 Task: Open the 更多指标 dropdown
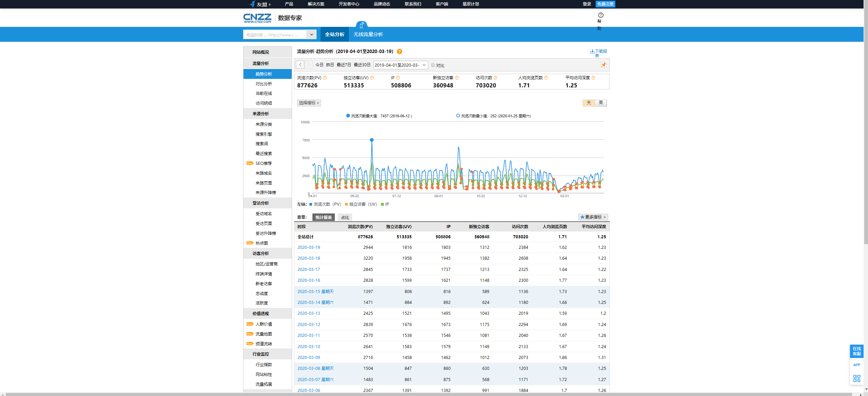[593, 217]
